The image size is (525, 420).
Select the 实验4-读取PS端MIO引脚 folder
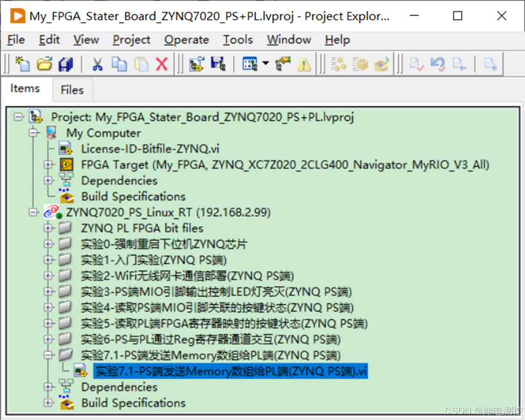click(217, 308)
